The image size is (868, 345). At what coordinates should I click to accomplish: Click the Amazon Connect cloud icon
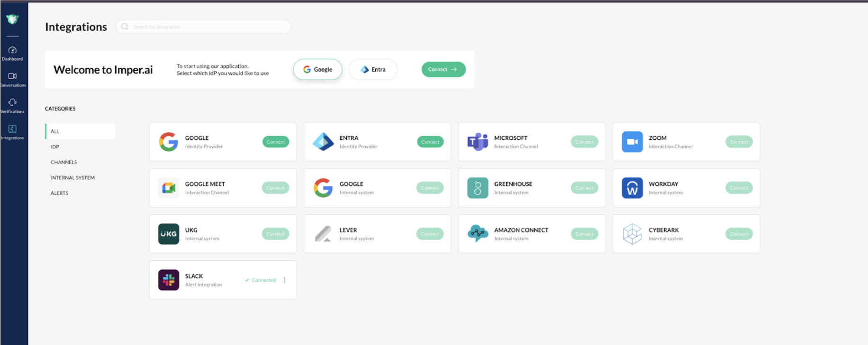478,233
